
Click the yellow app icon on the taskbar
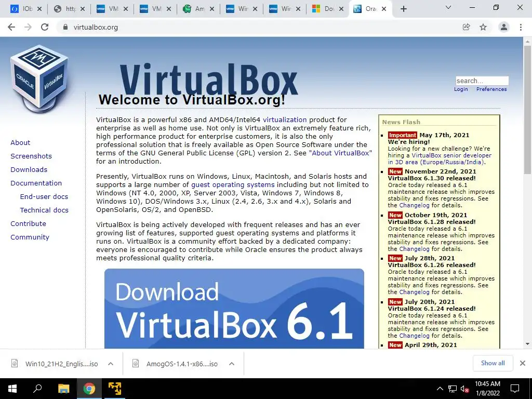coord(115,389)
